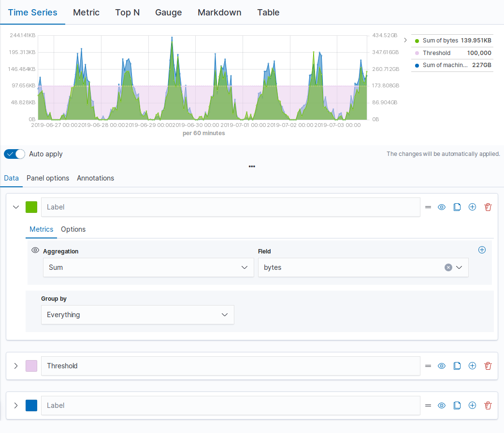504x433 pixels.
Task: Clone the Threshold series
Action: 457,366
